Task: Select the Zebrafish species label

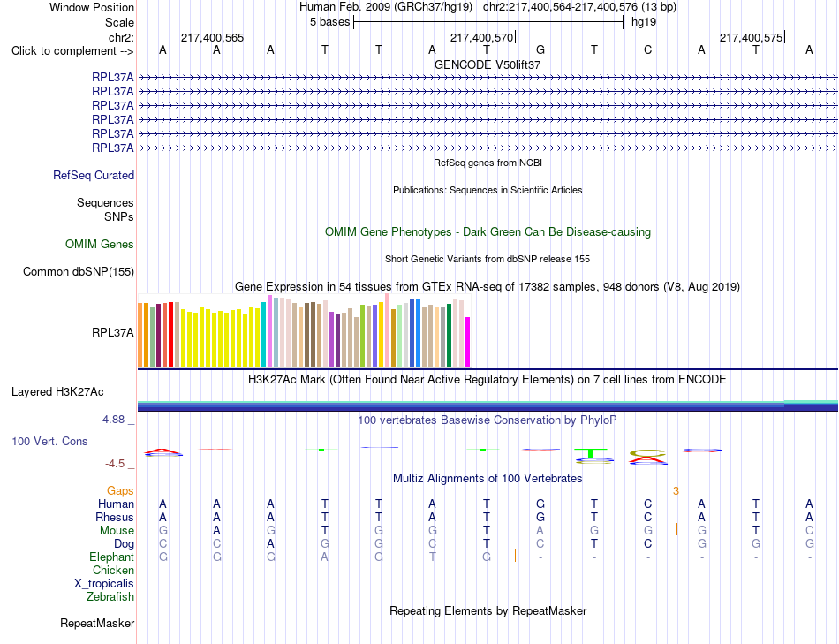Action: click(x=110, y=596)
